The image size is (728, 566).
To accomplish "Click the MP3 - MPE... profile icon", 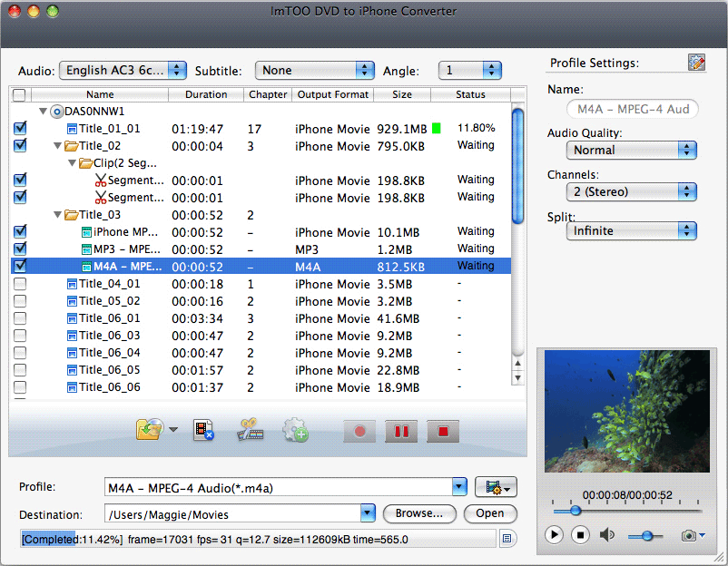I will point(86,249).
